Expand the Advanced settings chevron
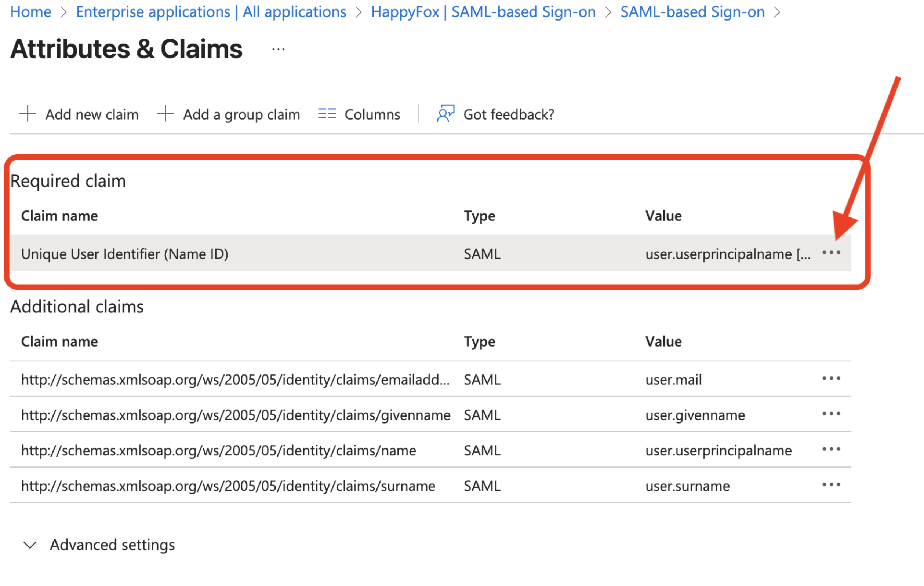This screenshot has height=586, width=924. [x=30, y=545]
